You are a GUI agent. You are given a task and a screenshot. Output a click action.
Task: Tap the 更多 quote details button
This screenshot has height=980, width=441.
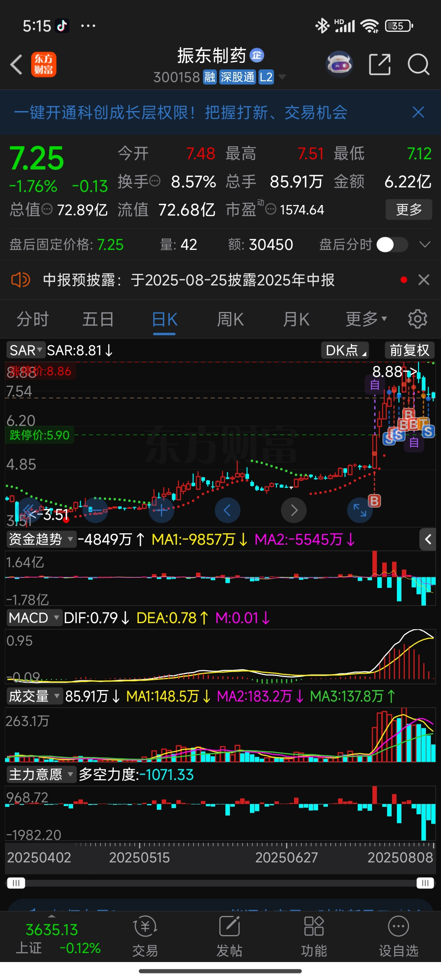409,209
